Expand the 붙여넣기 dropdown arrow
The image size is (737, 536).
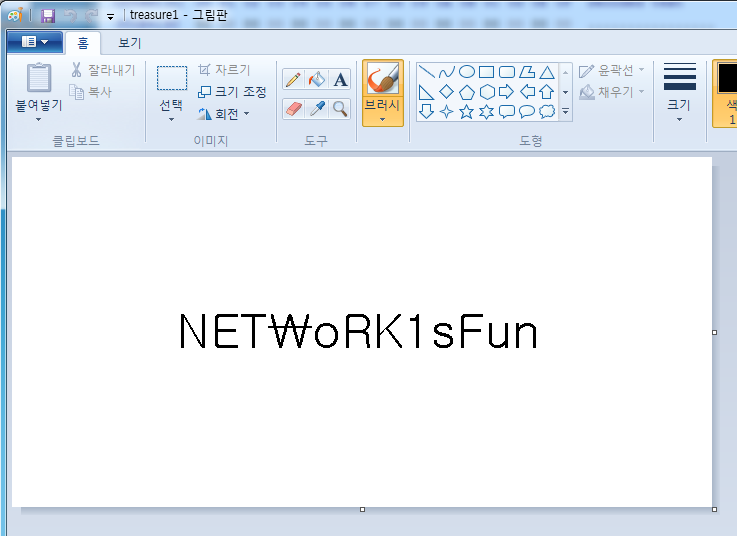(39, 120)
